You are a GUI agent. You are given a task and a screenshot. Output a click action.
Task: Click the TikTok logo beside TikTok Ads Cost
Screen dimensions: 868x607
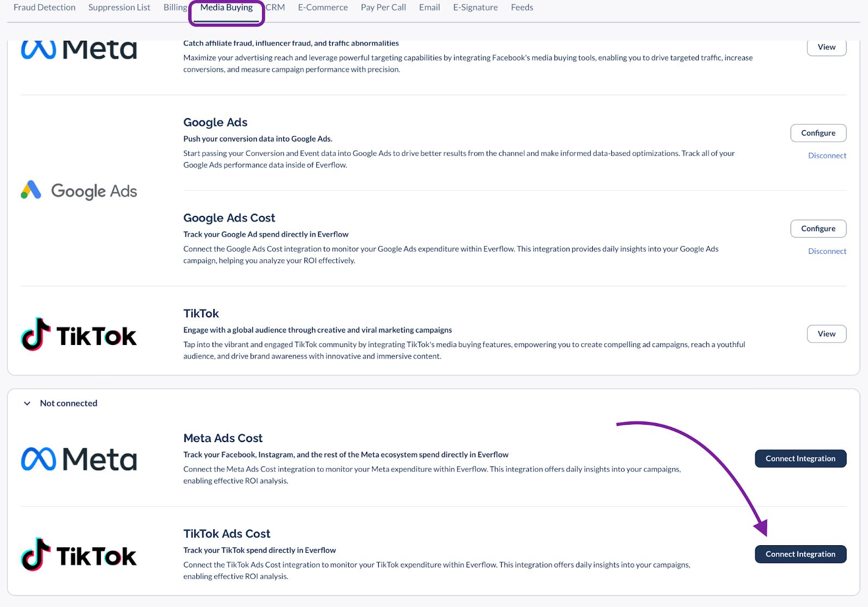coord(79,554)
